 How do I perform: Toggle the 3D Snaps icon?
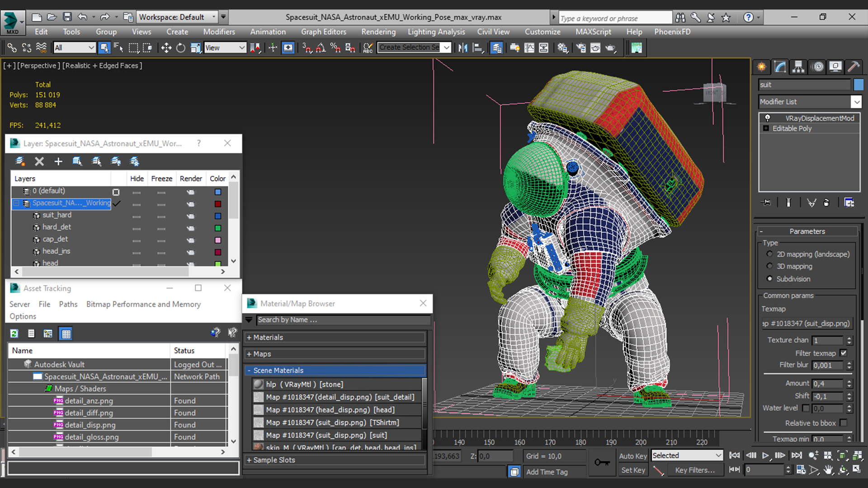tap(307, 47)
